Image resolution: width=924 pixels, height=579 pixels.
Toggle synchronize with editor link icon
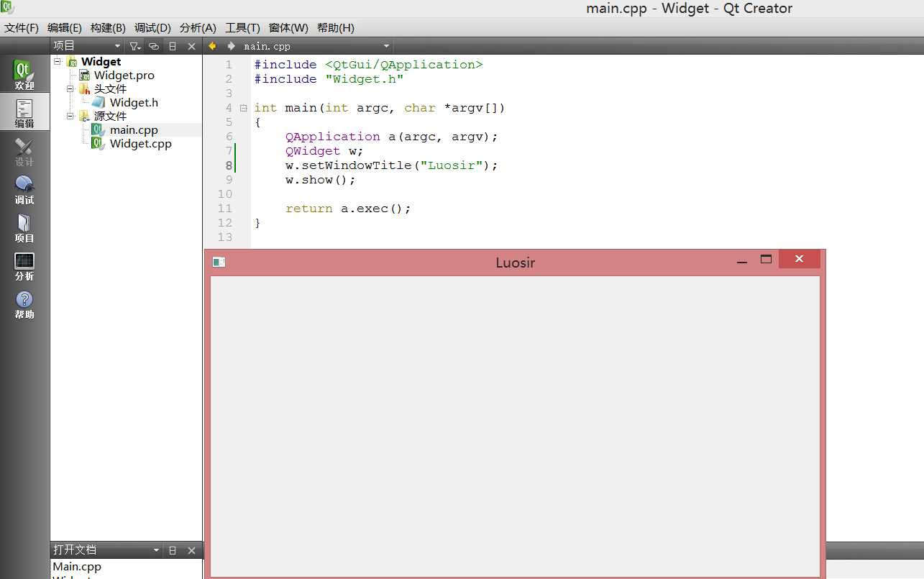pos(154,46)
